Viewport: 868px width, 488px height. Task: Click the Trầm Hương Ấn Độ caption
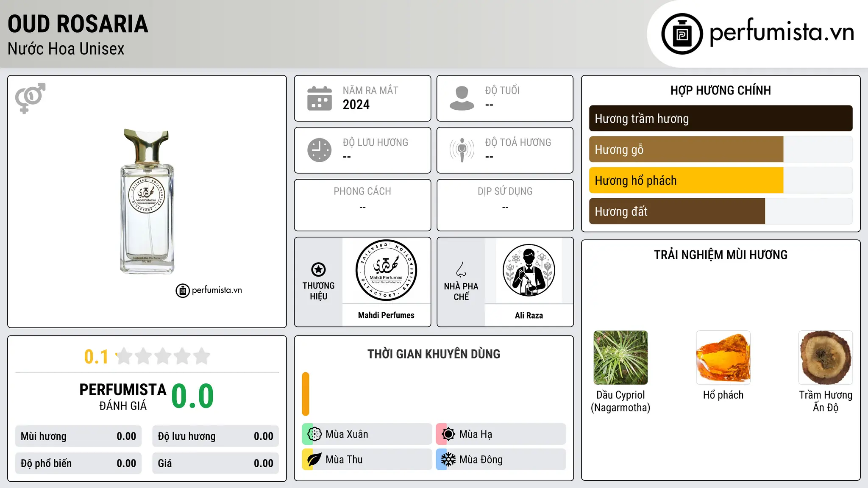[x=826, y=401]
